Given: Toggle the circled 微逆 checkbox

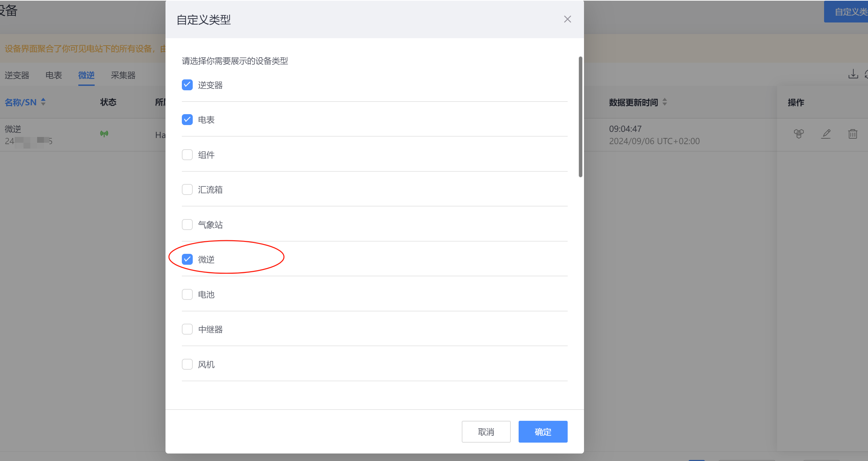Looking at the screenshot, I should coord(187,259).
